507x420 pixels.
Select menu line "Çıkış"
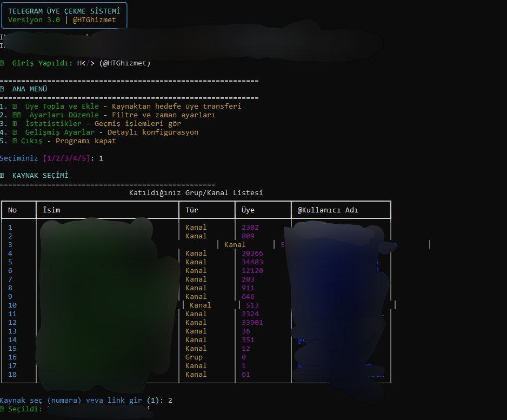pos(32,141)
